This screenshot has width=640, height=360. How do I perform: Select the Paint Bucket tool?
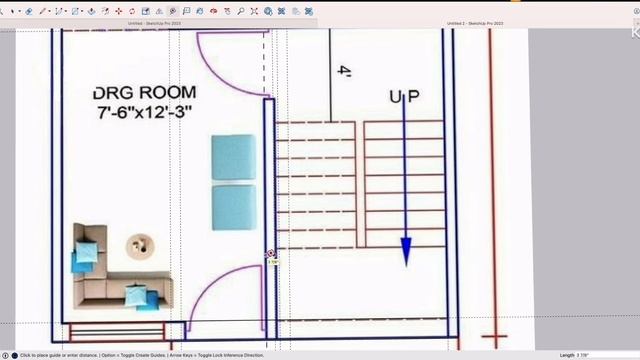[200, 11]
